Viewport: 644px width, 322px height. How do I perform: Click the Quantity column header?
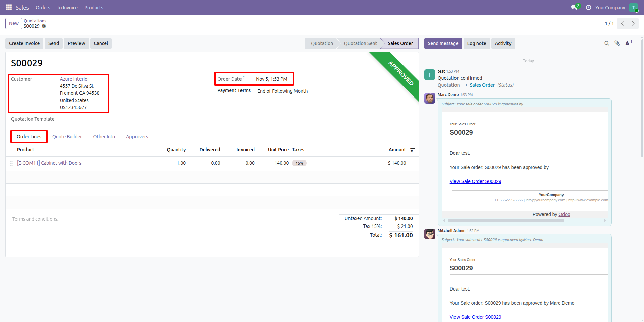[176, 150]
